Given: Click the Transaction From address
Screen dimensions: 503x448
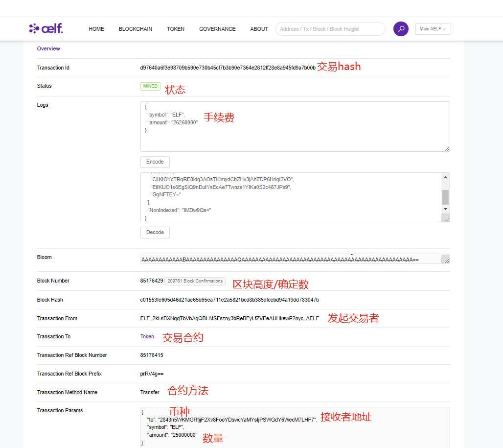Looking at the screenshot, I should 229,318.
